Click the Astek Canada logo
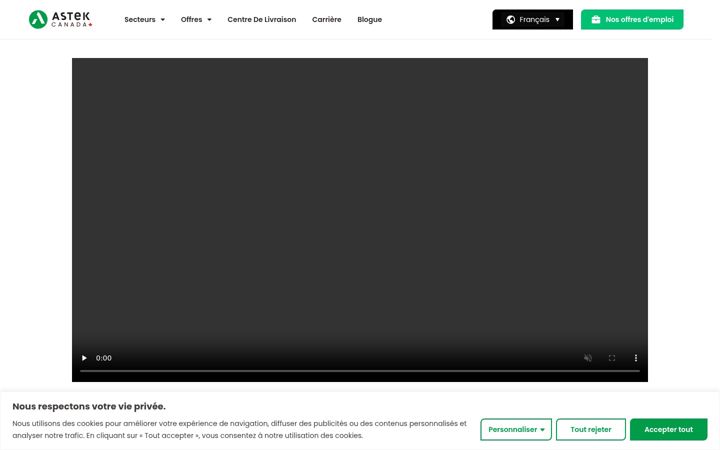 (61, 19)
